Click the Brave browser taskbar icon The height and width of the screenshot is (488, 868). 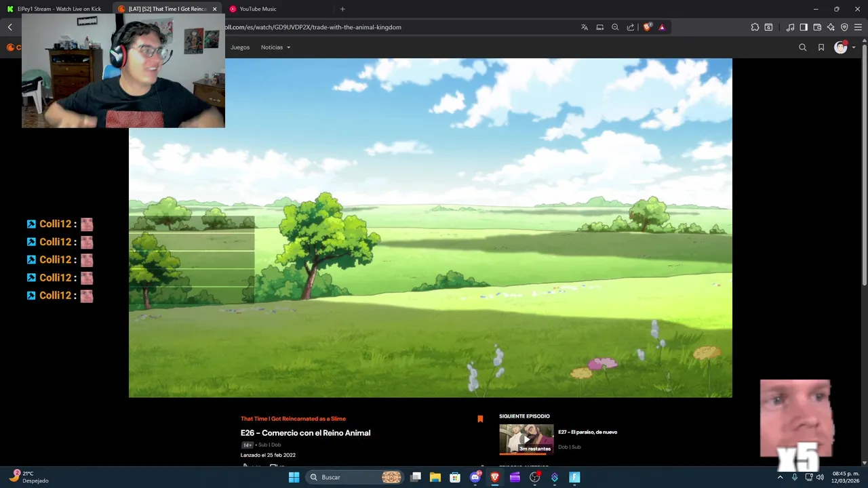click(x=495, y=477)
